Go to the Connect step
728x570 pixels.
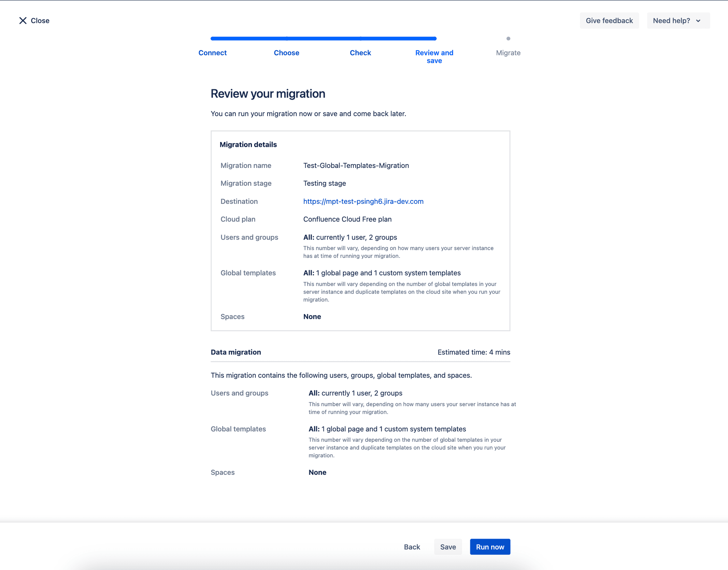tap(212, 53)
